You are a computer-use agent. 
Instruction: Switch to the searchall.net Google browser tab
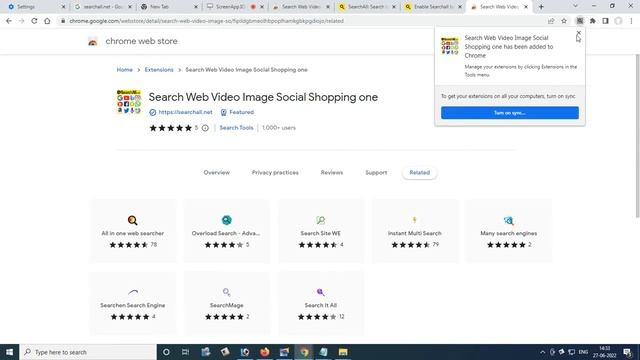(x=102, y=7)
